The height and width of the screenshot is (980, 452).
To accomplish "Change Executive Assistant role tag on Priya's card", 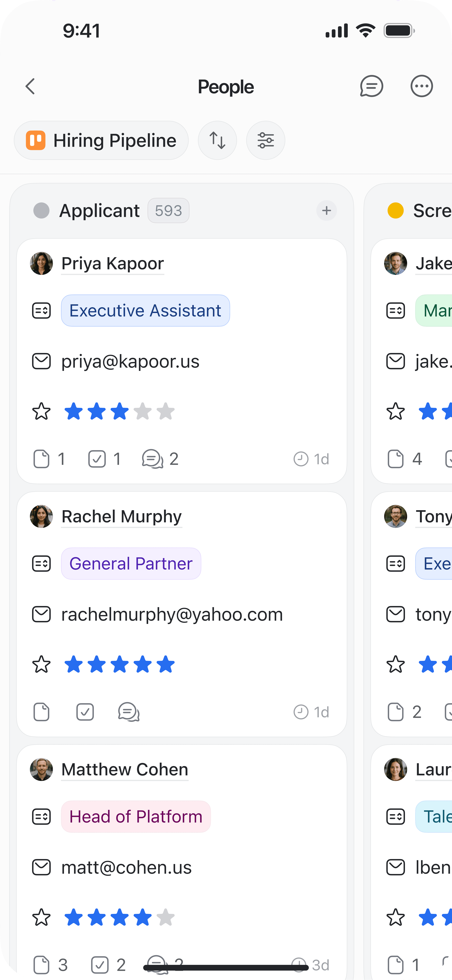I will point(145,310).
